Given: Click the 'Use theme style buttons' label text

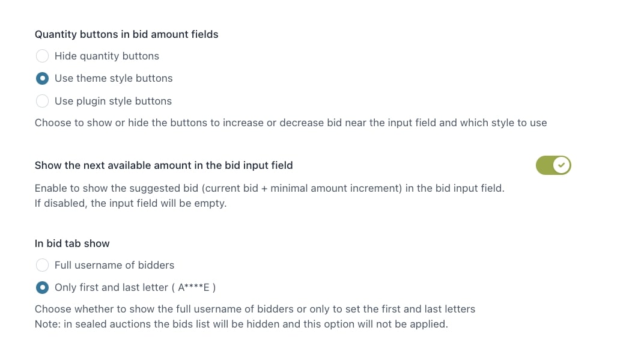Looking at the screenshot, I should tap(114, 79).
